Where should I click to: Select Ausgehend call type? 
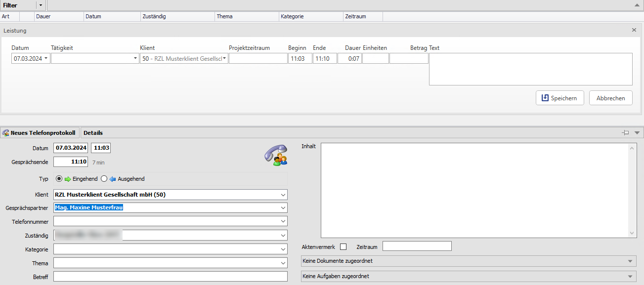click(104, 179)
